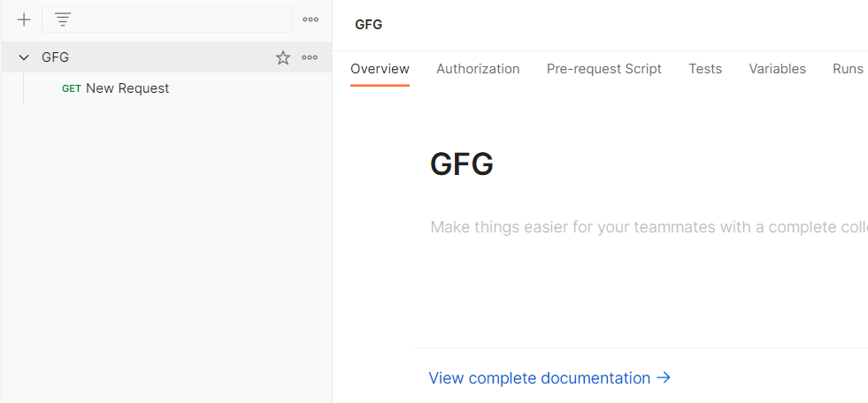Screen dimensions: 868x403
Task: Go to the Pre-request Script tab
Action: coord(603,69)
